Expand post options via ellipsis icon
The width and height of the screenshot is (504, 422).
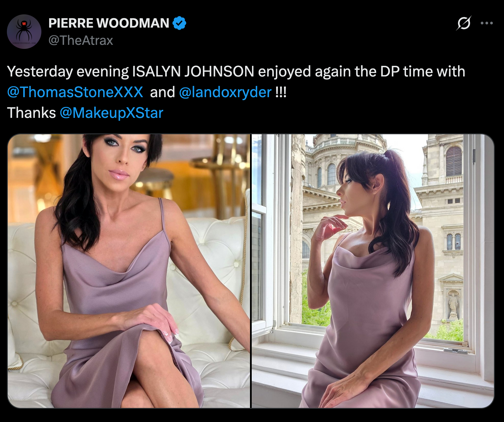tap(487, 23)
